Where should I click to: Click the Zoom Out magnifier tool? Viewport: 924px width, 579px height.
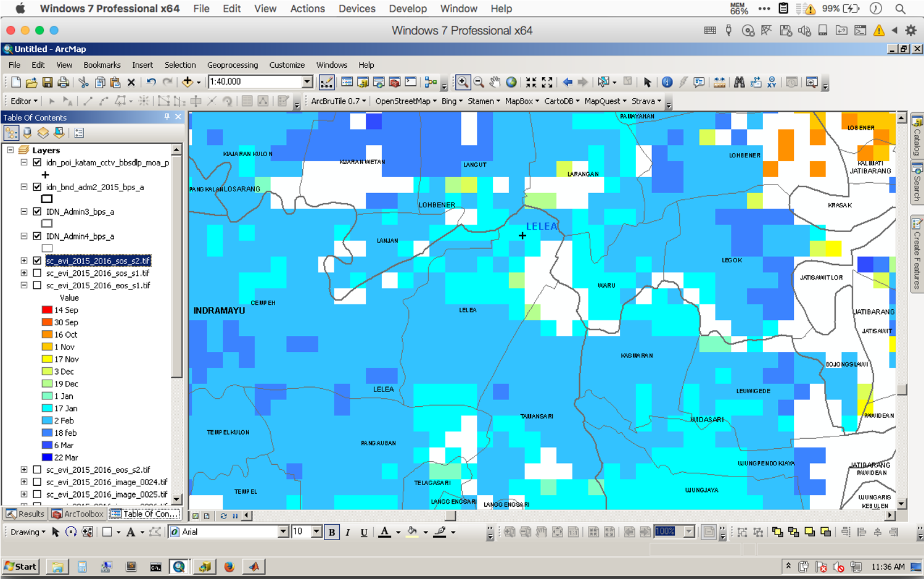click(x=479, y=82)
